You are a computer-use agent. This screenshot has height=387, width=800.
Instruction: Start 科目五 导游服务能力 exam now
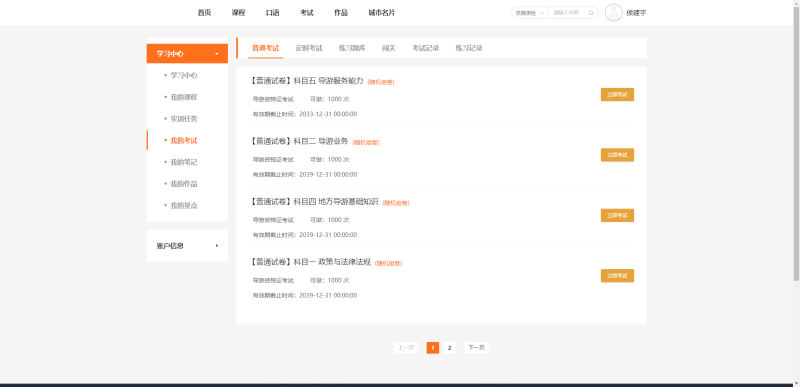pyautogui.click(x=617, y=95)
